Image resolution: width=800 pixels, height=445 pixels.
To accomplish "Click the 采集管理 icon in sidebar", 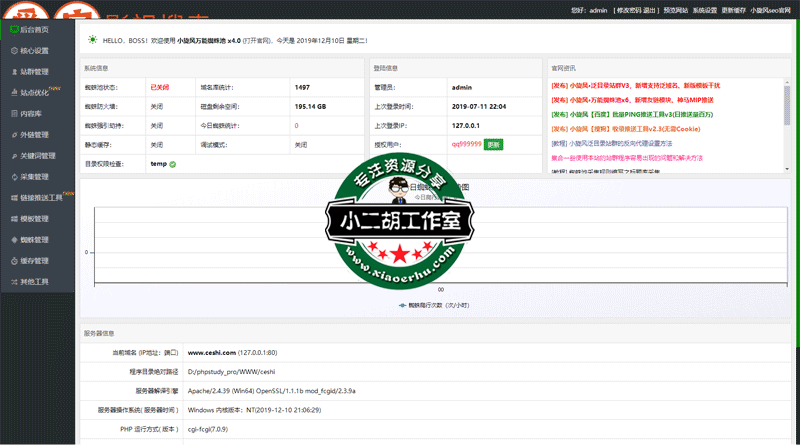I will 12,177.
